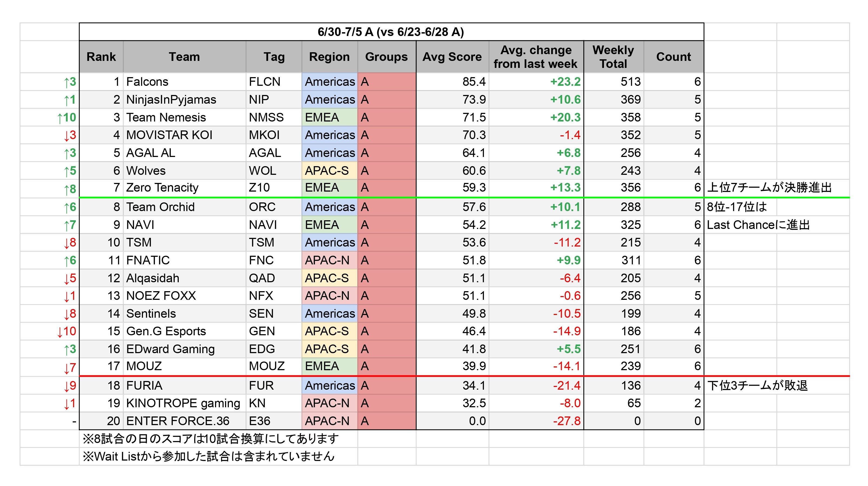Click Falcons' 'Americas' region cell
The image size is (868, 486).
(330, 82)
